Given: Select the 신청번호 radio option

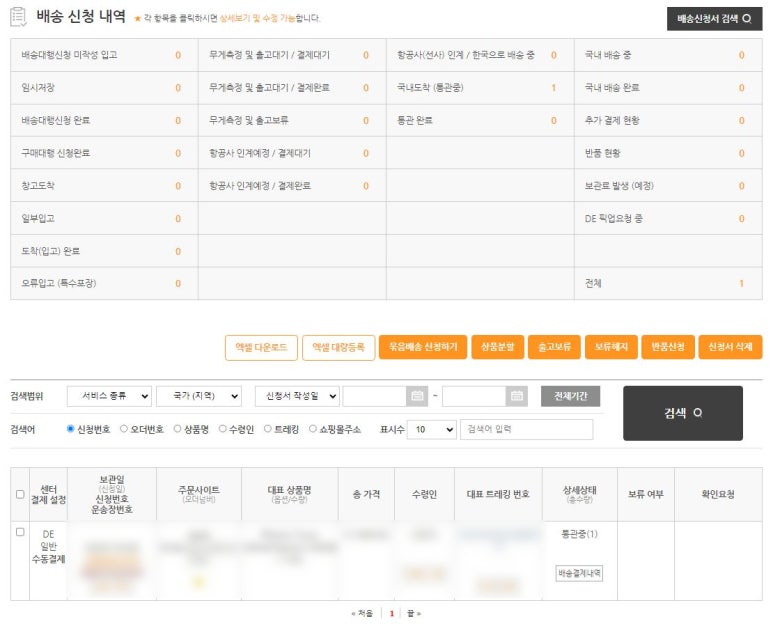Looking at the screenshot, I should pyautogui.click(x=71, y=429).
